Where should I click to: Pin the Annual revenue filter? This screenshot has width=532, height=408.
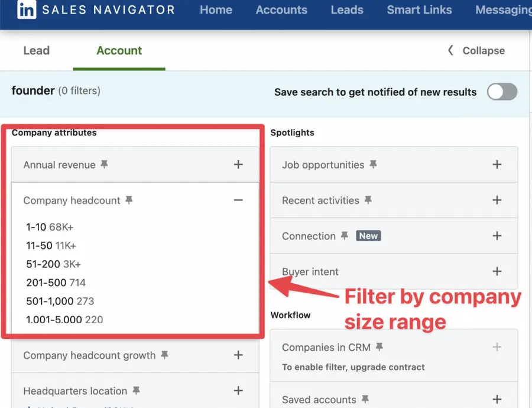pyautogui.click(x=104, y=165)
